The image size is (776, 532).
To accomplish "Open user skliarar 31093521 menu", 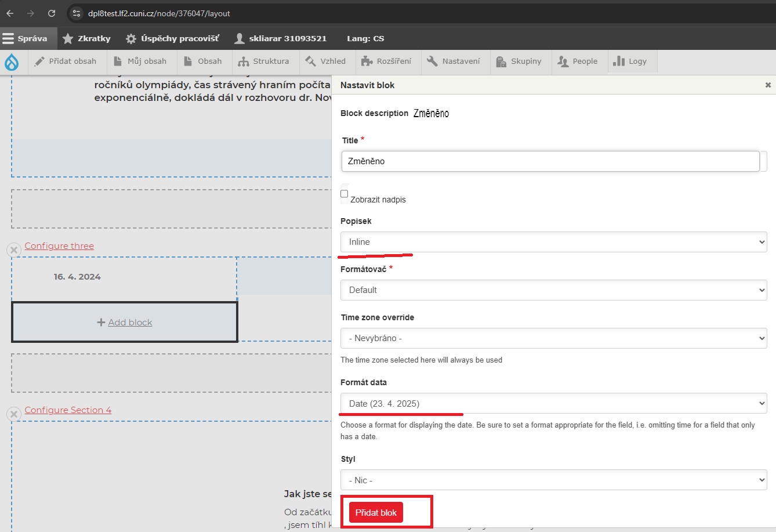I will click(281, 38).
